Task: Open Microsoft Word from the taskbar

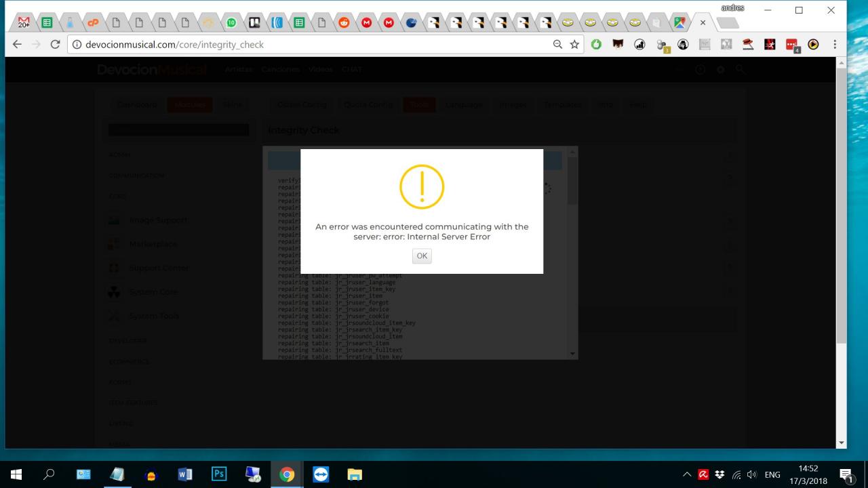Action: [x=184, y=474]
